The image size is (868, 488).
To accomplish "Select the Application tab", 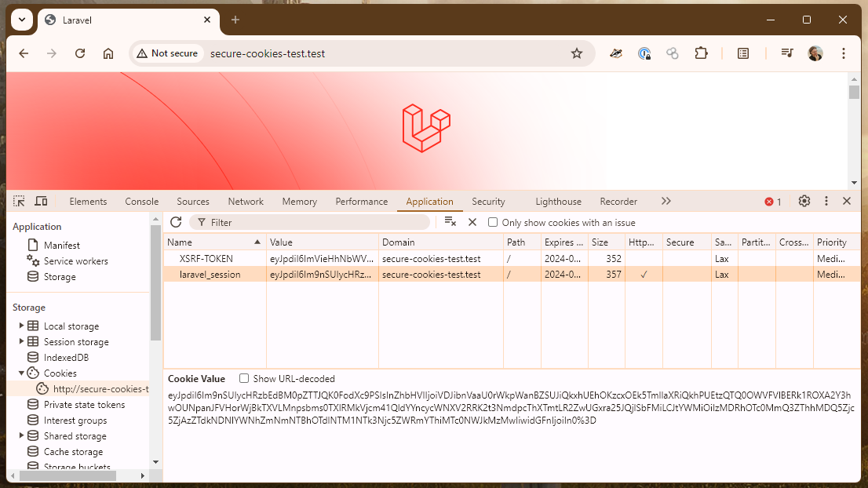I will [x=429, y=202].
